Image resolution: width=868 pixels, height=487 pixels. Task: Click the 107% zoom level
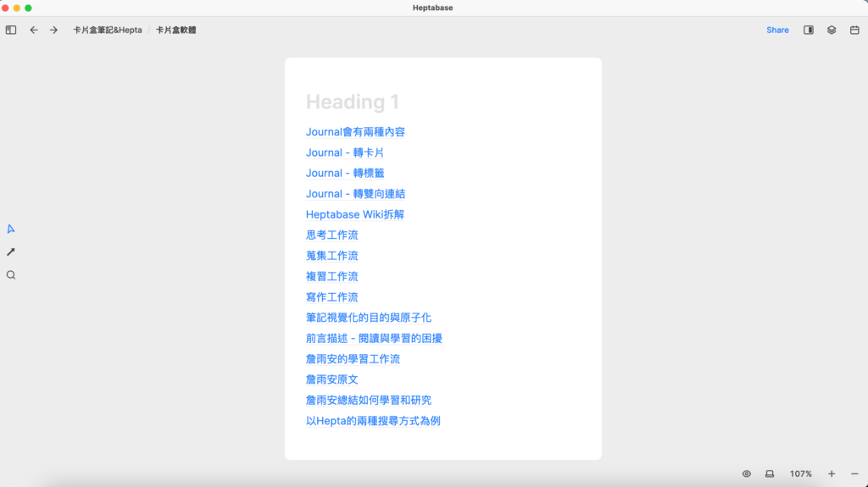pyautogui.click(x=800, y=473)
